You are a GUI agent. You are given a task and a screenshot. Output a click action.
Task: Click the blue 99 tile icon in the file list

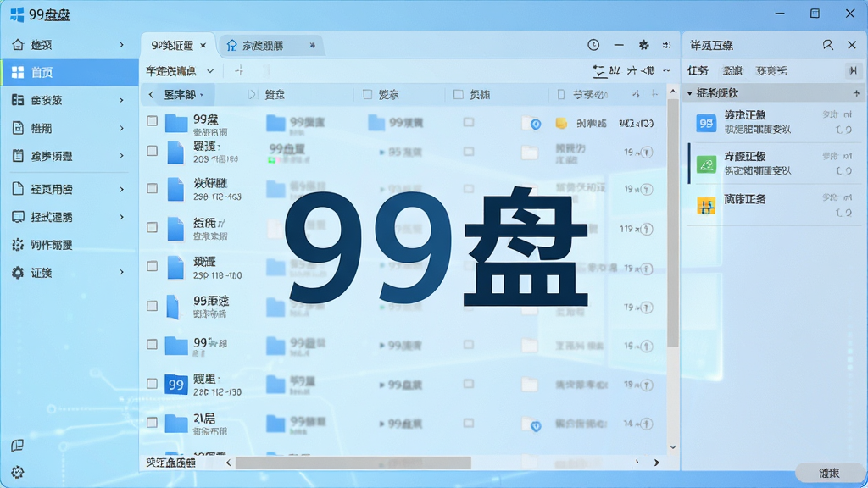pyautogui.click(x=176, y=385)
